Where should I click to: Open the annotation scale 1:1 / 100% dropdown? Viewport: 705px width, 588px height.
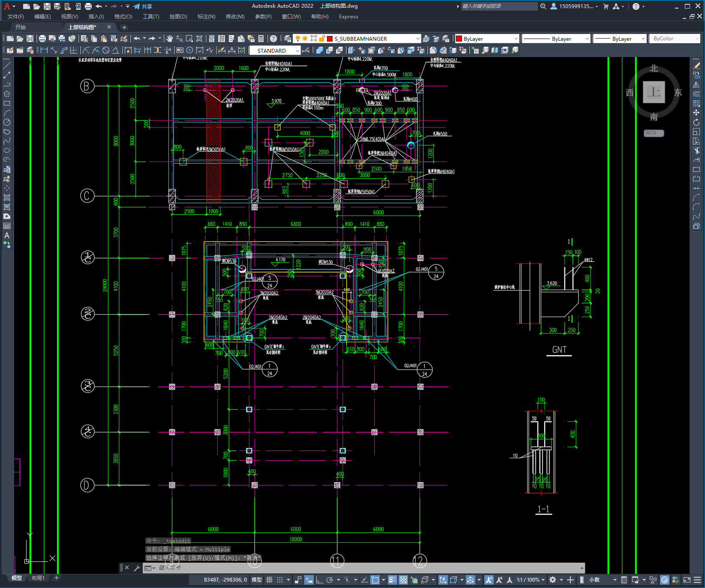tap(531, 580)
